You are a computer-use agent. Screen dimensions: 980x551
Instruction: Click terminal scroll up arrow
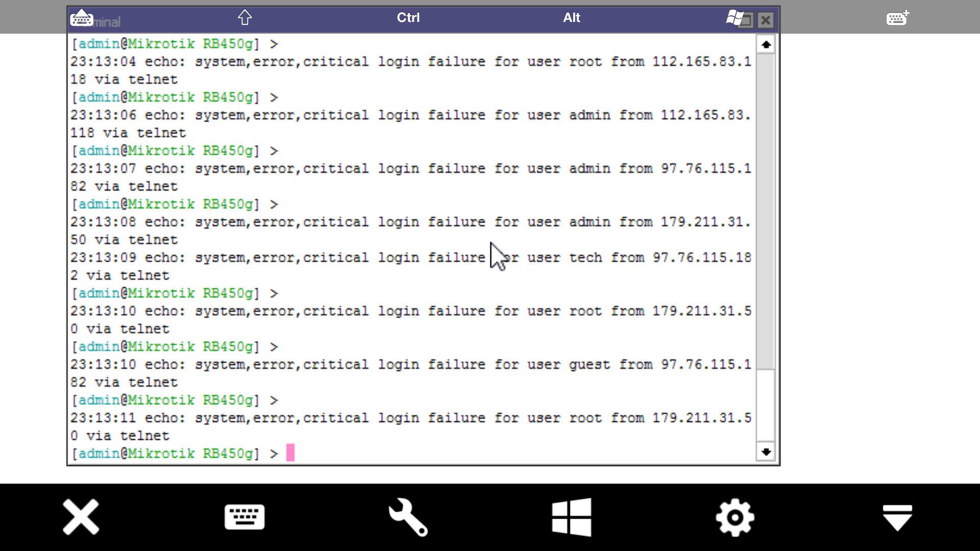[x=766, y=45]
